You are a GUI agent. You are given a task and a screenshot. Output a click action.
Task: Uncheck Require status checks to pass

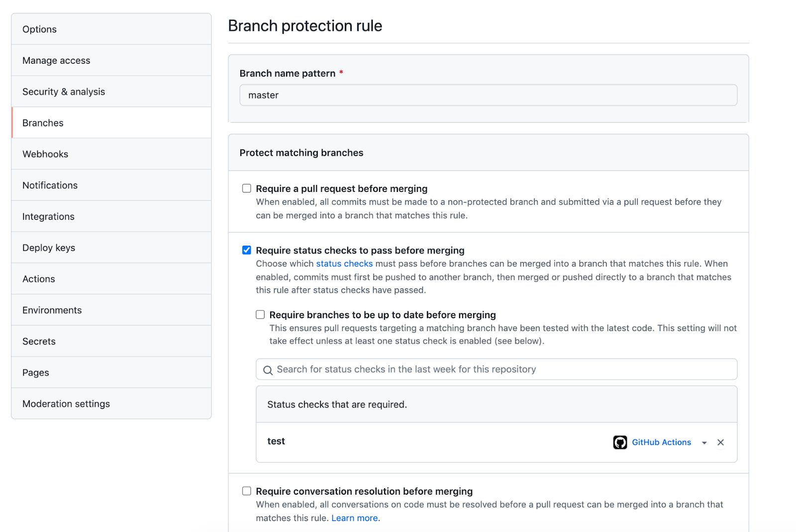pos(247,250)
